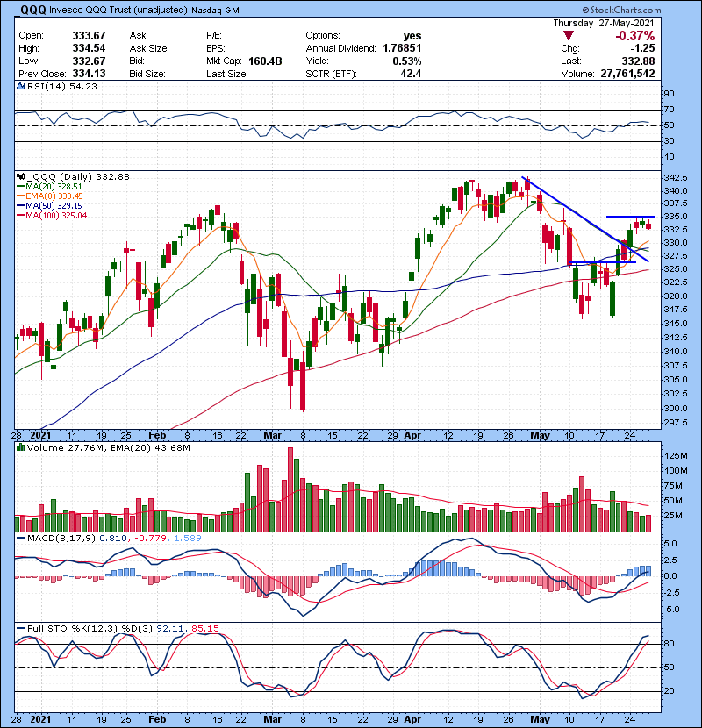Click the Bid: label
702x728 pixels.
(137, 61)
